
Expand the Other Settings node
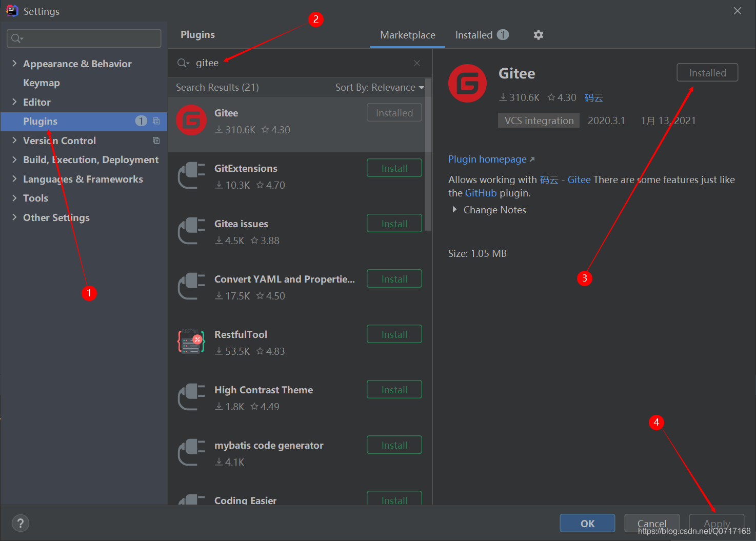point(14,217)
